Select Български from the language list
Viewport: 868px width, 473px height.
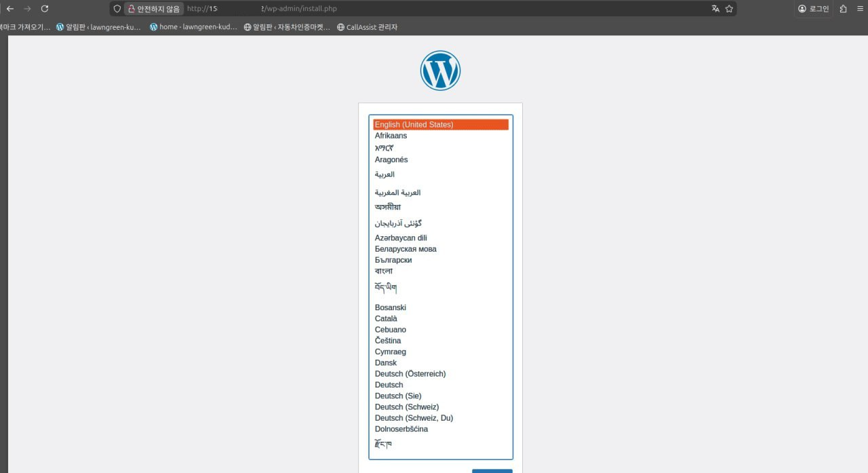coord(393,260)
